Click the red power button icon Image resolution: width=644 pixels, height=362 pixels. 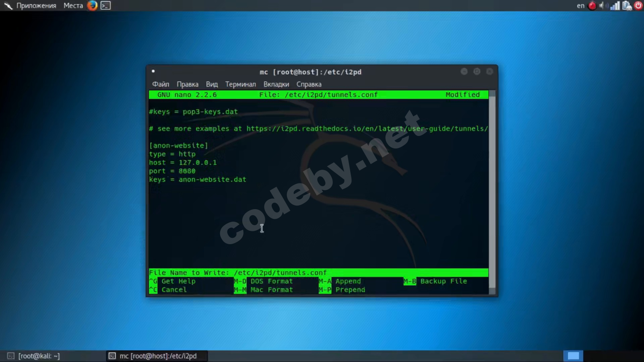tap(638, 6)
